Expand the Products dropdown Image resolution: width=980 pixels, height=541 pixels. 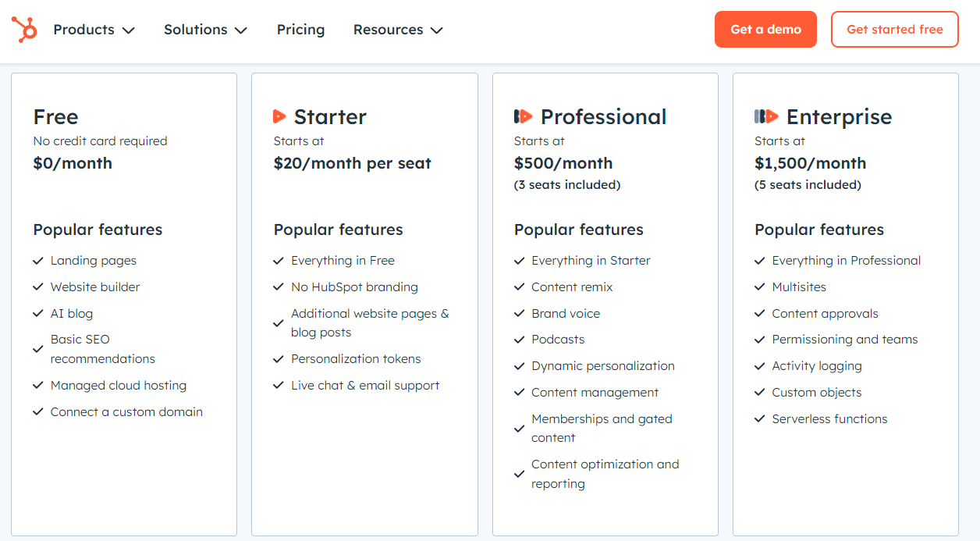tap(93, 30)
